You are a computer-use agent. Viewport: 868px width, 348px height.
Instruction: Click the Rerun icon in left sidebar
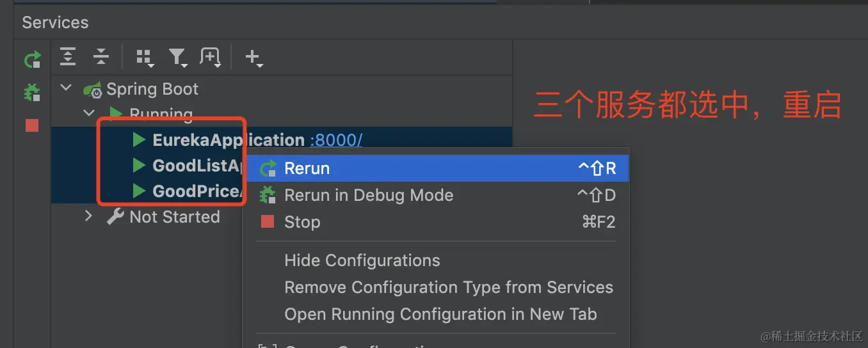[32, 60]
